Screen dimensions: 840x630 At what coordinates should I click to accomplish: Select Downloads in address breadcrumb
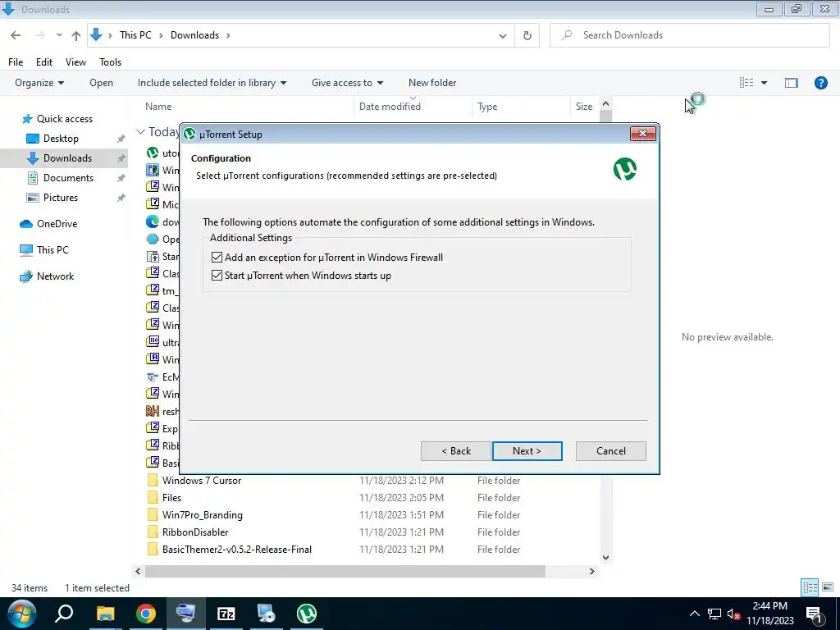(194, 34)
